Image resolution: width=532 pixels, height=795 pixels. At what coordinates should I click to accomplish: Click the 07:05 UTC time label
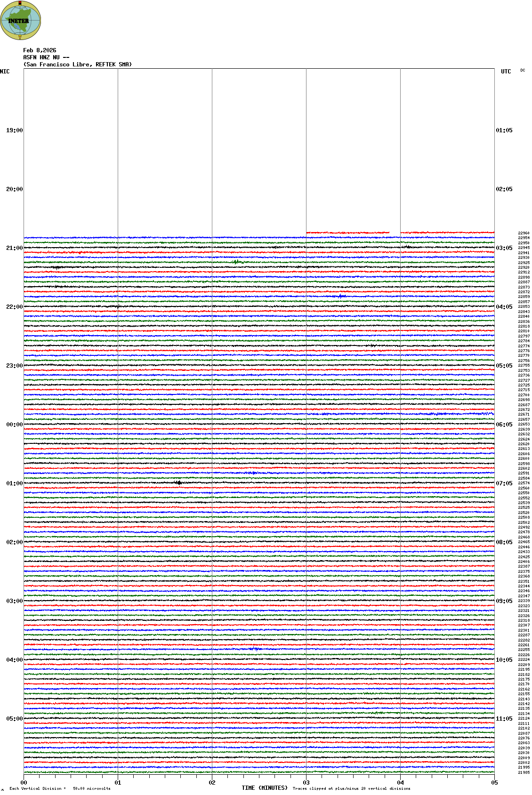pos(504,483)
